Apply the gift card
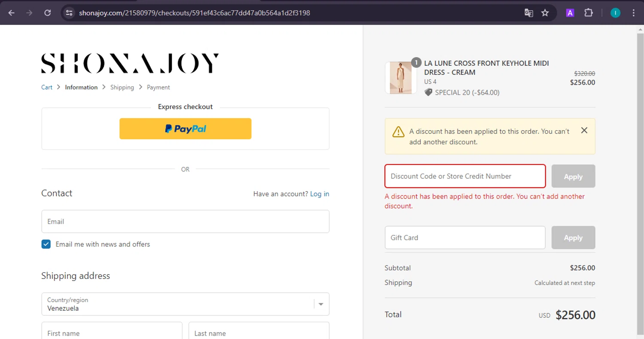The width and height of the screenshot is (644, 339). pos(573,238)
